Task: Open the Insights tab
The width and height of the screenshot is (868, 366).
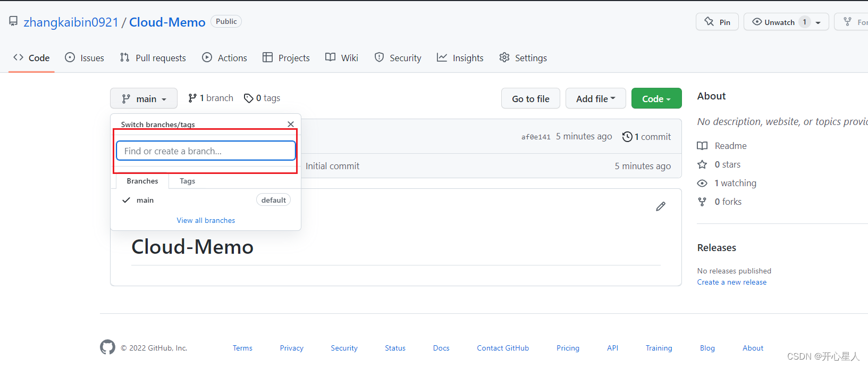Action: [x=460, y=58]
